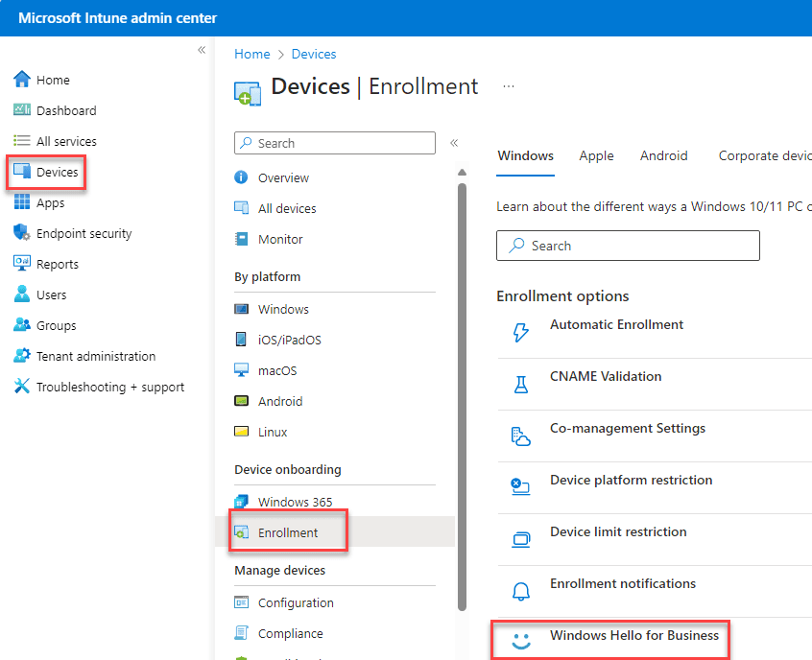Click the enrollment options search field
The image size is (812, 660).
point(628,246)
